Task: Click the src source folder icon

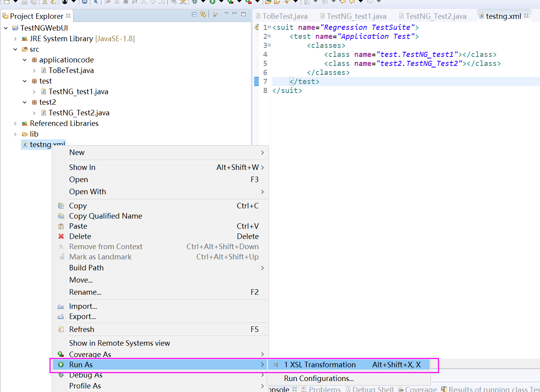Action: [25, 49]
